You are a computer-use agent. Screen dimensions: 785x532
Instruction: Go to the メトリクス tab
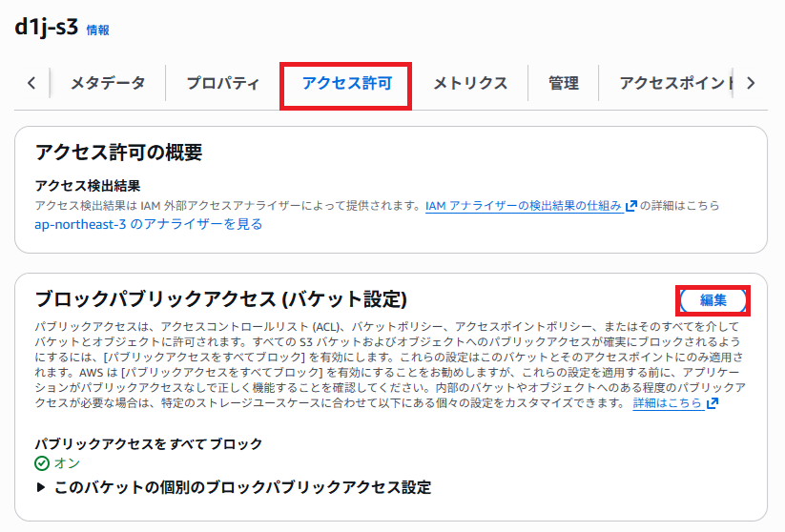(x=470, y=83)
